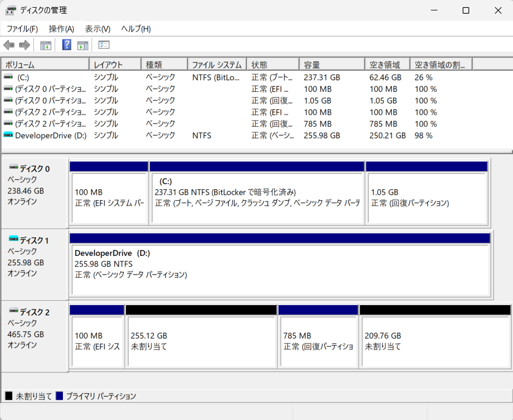513x420 pixels.
Task: Sort by the 種類 column header
Action: (165, 65)
